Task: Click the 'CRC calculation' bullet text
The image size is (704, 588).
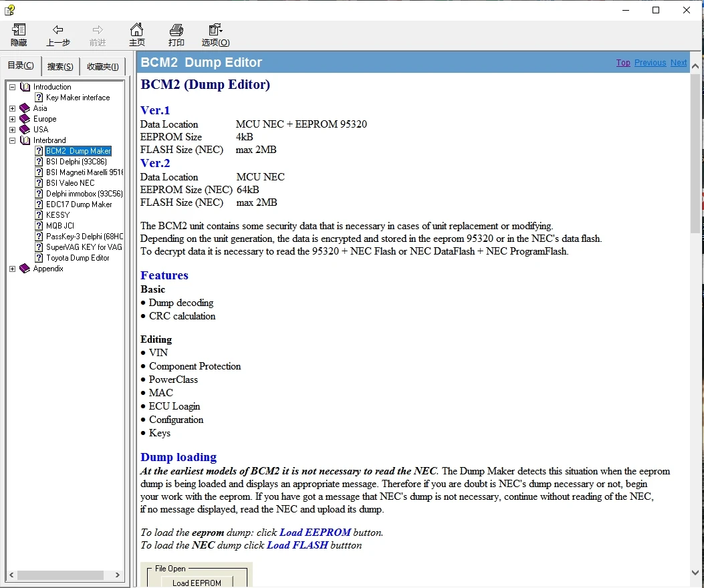Action: click(x=182, y=316)
